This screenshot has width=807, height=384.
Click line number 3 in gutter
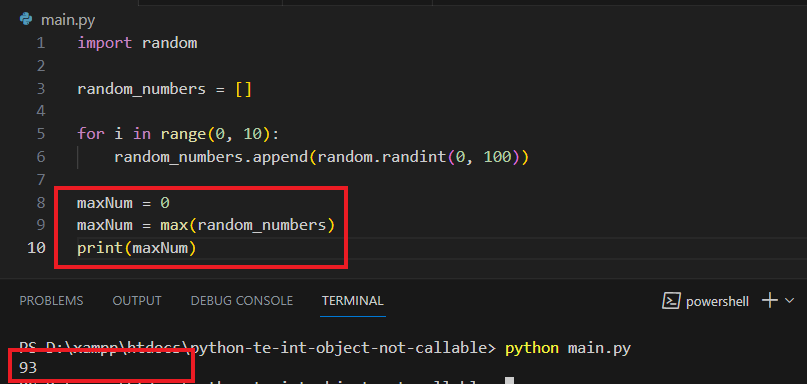coord(41,89)
